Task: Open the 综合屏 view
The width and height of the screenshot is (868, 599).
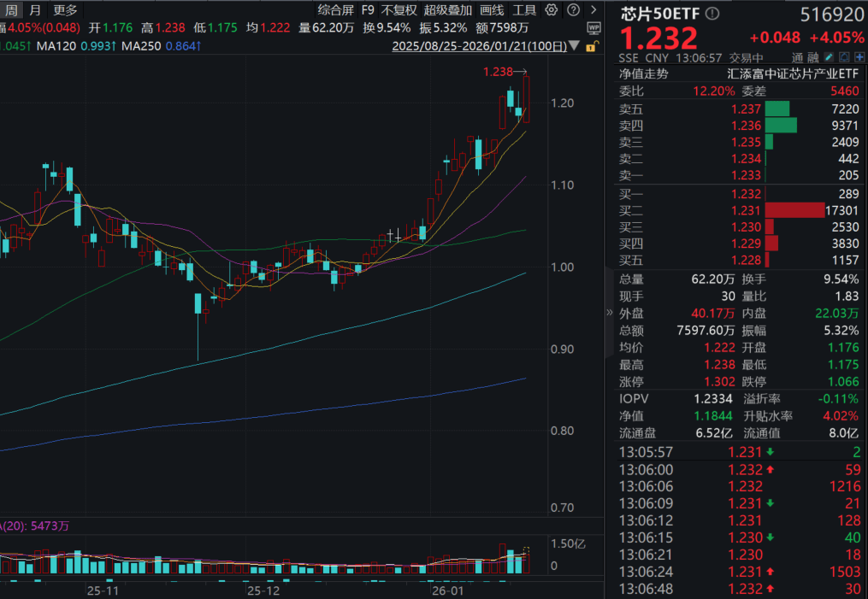Action: [334, 10]
